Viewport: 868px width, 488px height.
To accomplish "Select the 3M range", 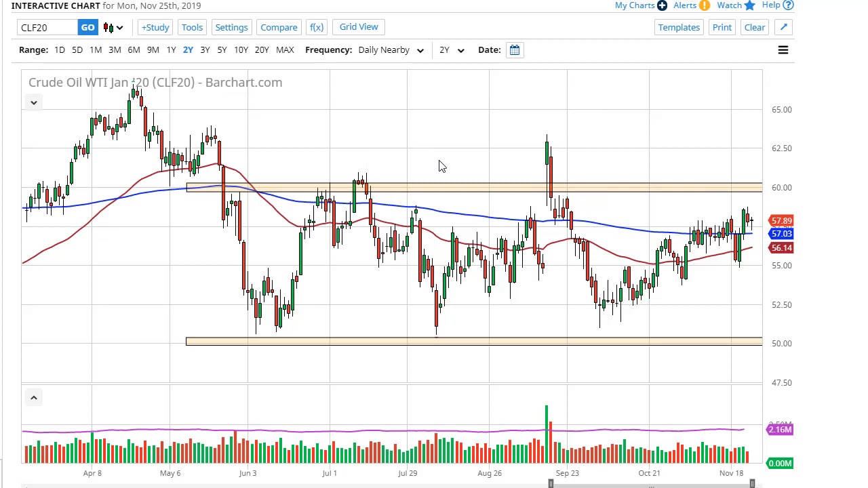I will pyautogui.click(x=115, y=49).
